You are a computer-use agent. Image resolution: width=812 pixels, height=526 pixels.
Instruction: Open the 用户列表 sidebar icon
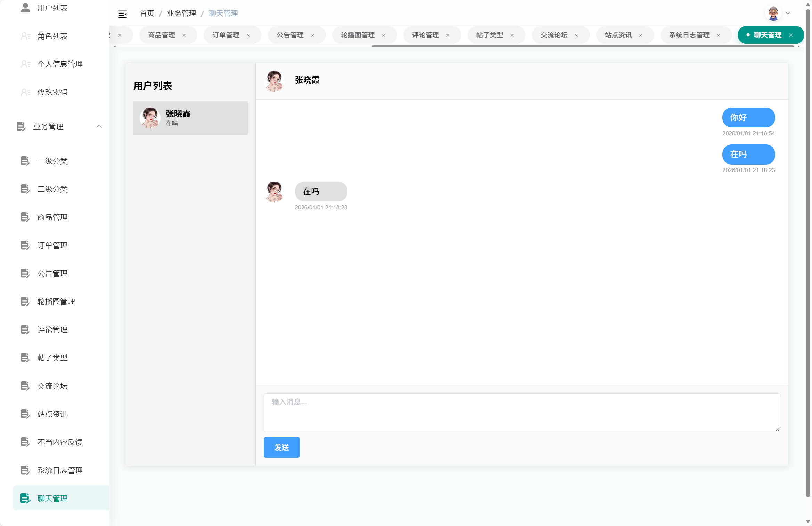[x=25, y=8]
